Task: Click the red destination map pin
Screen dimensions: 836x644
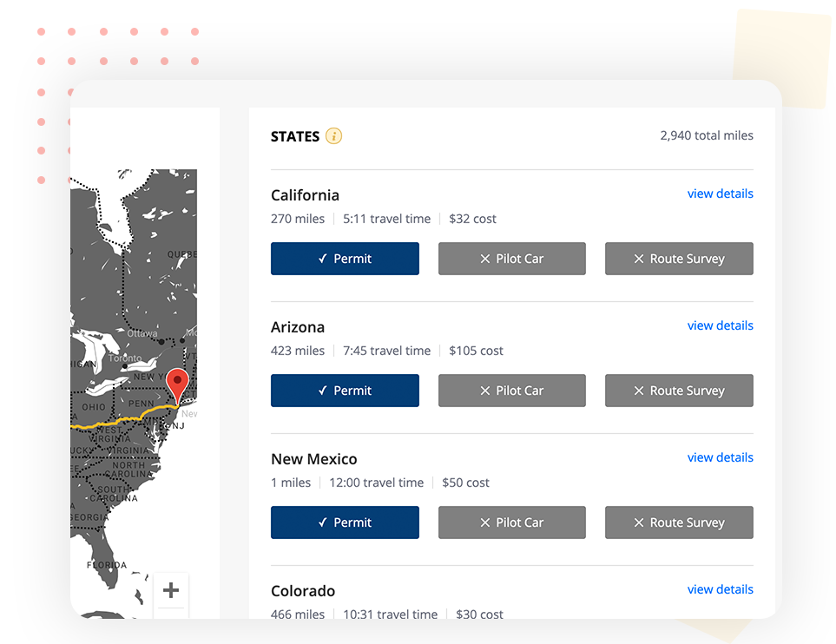Action: coord(177,384)
